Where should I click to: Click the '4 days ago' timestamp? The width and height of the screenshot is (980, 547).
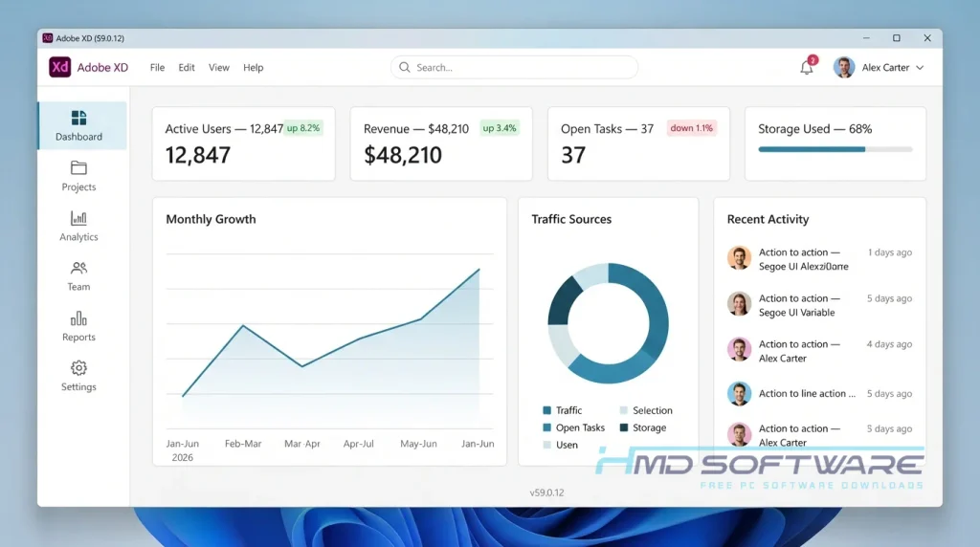click(889, 344)
